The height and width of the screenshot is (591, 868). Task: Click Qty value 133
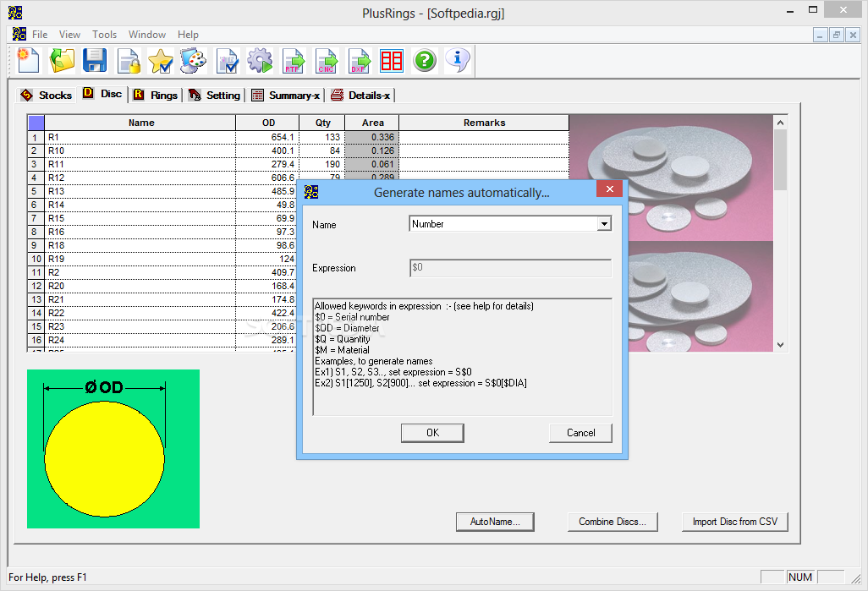[x=322, y=137]
